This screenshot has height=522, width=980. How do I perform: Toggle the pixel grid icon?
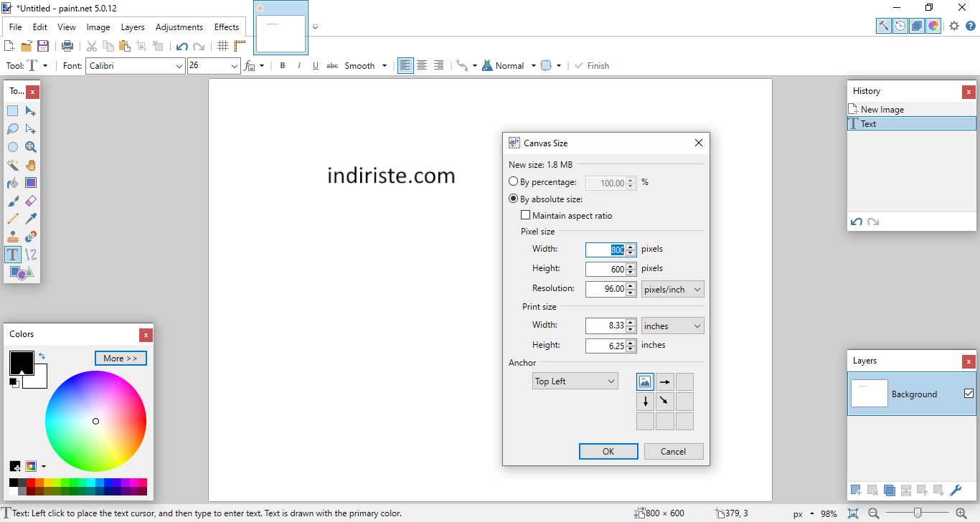click(223, 46)
